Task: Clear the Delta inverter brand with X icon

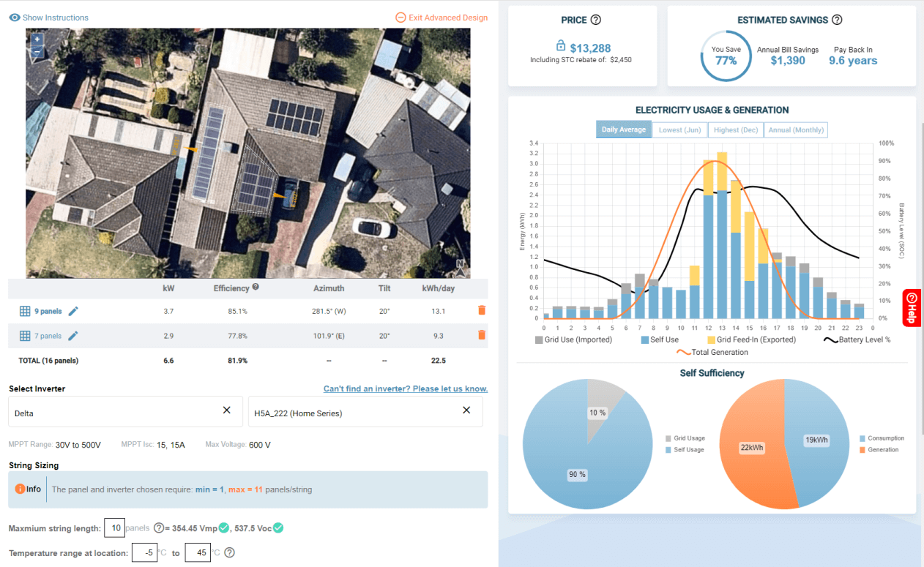Action: pyautogui.click(x=227, y=411)
